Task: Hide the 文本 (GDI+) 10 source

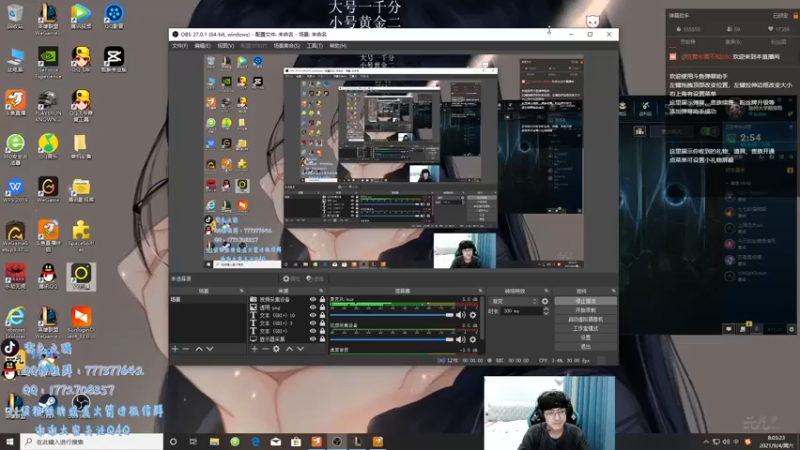Action: click(313, 315)
